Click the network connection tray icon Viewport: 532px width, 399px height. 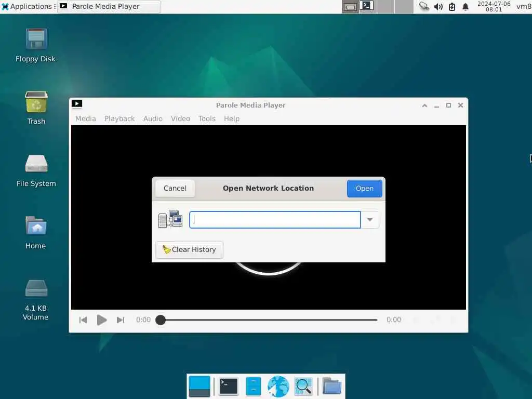[424, 6]
